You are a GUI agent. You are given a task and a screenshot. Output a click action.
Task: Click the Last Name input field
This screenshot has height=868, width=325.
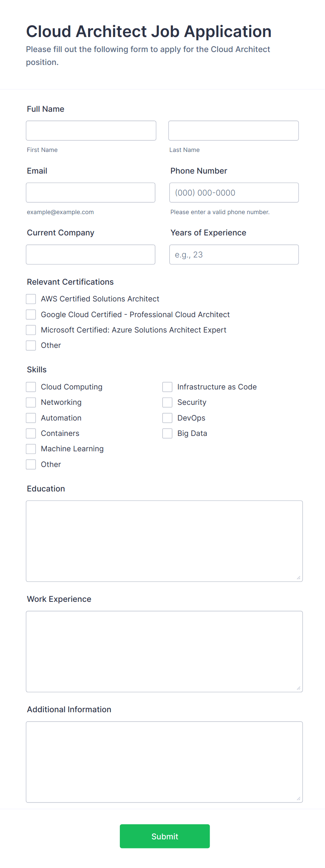click(x=233, y=130)
